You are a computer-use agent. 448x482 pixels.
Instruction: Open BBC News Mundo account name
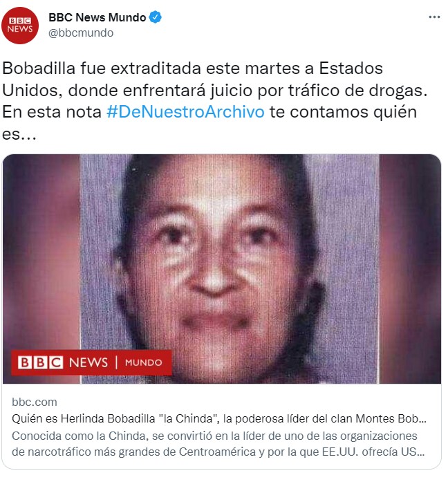click(x=97, y=17)
